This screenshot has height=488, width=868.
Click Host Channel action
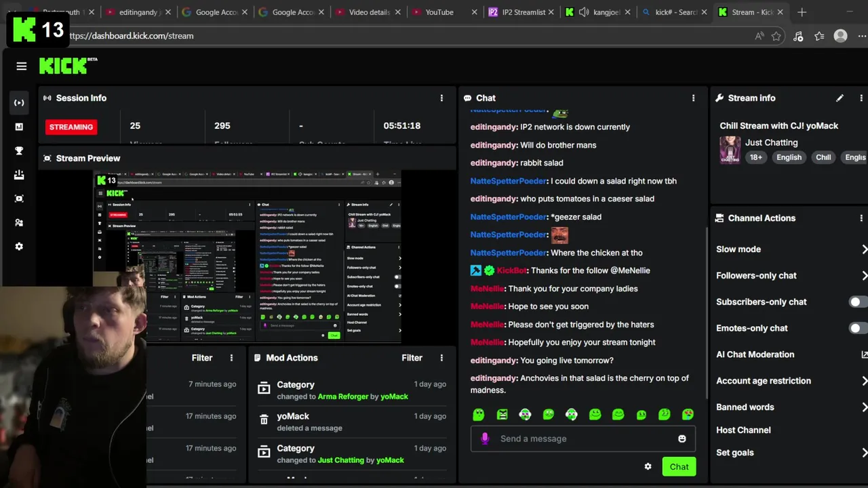(743, 430)
